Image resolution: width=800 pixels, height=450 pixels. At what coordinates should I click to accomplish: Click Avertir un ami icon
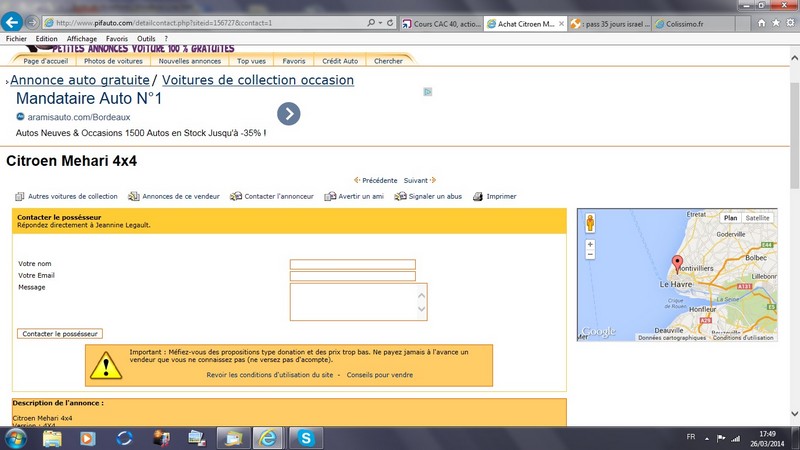(x=330, y=196)
